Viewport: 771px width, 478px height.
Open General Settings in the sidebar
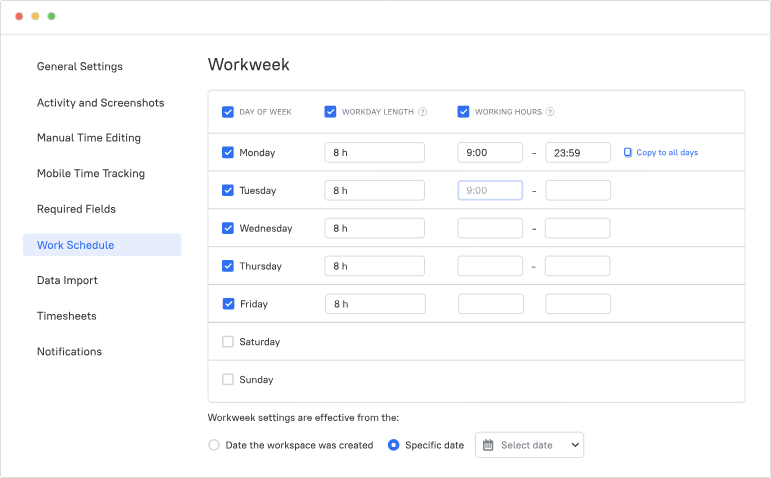click(x=80, y=67)
